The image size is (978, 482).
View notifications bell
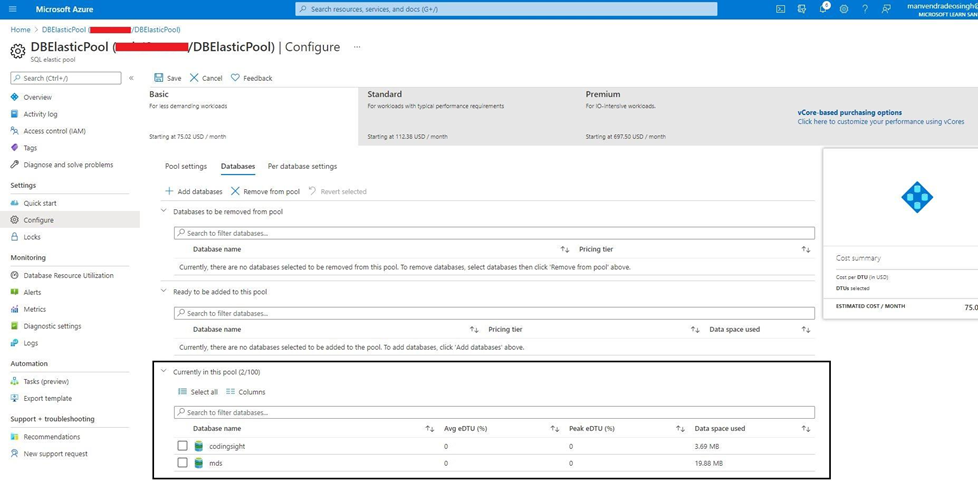pyautogui.click(x=823, y=9)
